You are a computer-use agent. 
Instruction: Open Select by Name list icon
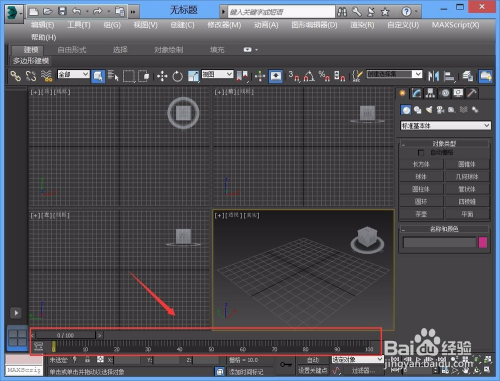coord(113,76)
